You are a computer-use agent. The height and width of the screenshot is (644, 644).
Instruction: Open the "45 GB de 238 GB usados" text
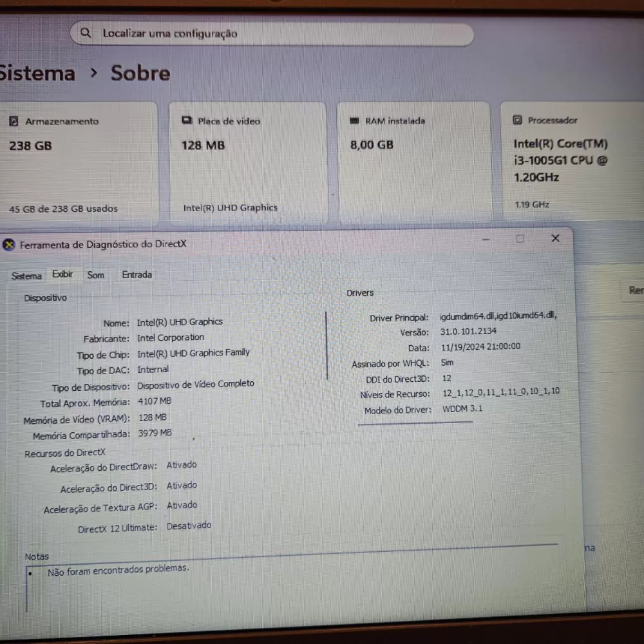63,209
